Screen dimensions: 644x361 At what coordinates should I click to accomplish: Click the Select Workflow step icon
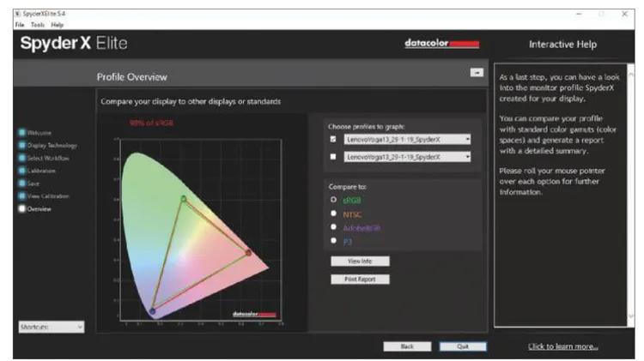point(22,158)
